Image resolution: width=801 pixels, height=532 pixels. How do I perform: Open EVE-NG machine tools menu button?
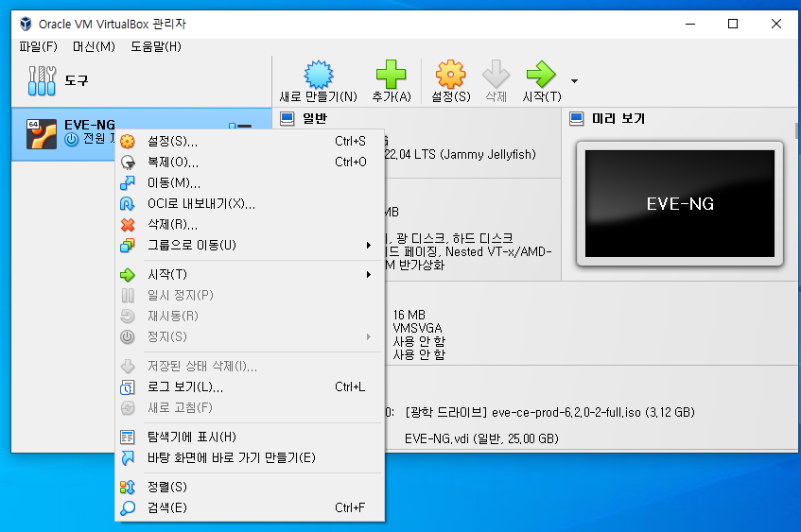pos(240,126)
